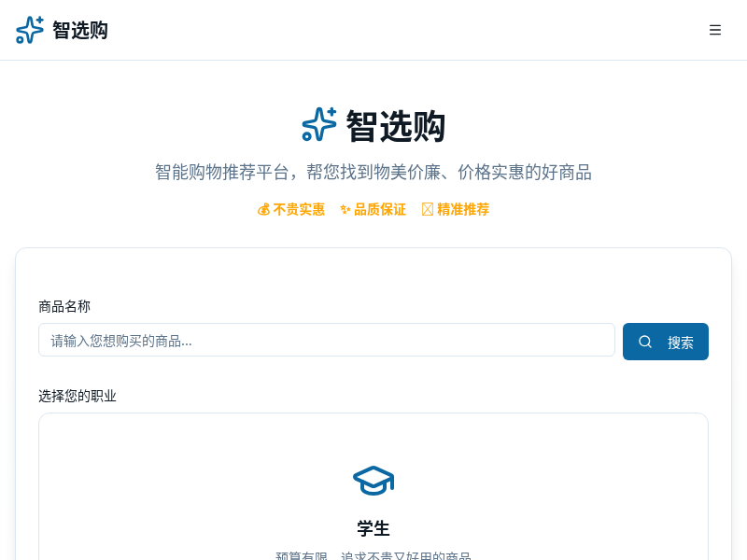This screenshot has height=560, width=747.
Task: Click the 精准推荐 badge text
Action: [x=463, y=209]
